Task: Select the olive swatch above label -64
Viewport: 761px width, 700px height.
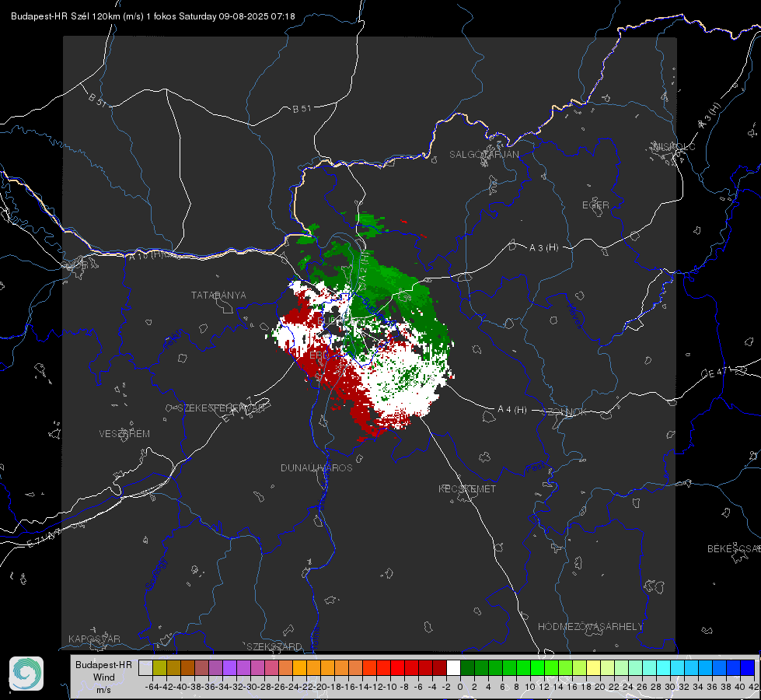Action: coord(159,667)
